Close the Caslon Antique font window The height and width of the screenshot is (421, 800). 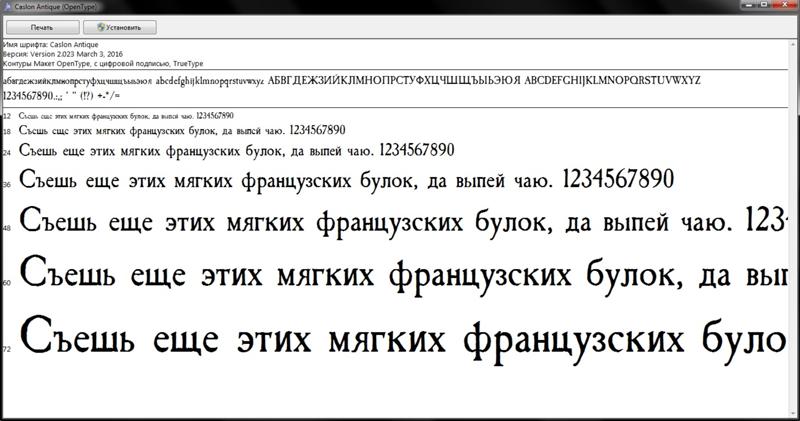(785, 5)
